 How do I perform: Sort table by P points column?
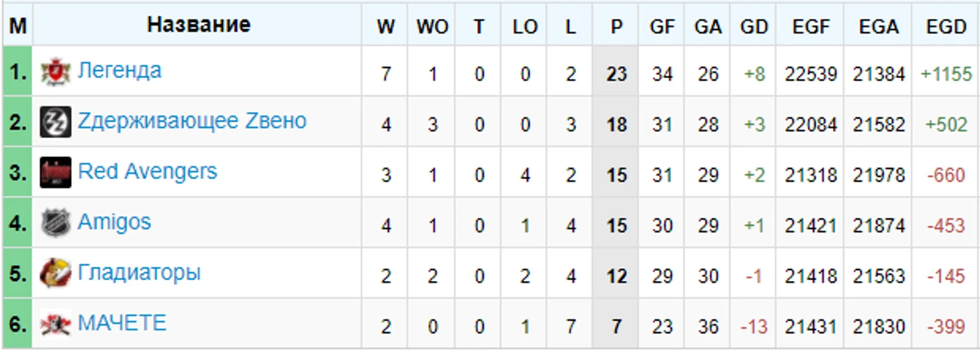(616, 26)
